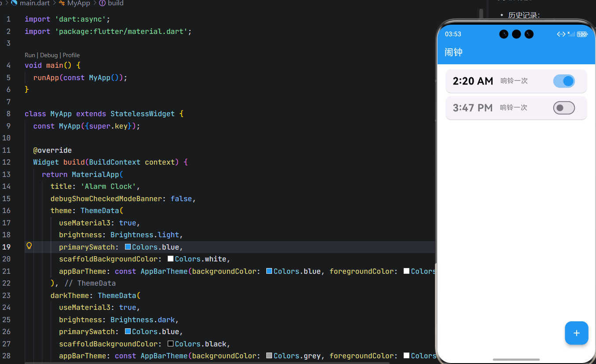Click MaterialApp on line 13
Image resolution: width=596 pixels, height=364 pixels.
click(96, 174)
